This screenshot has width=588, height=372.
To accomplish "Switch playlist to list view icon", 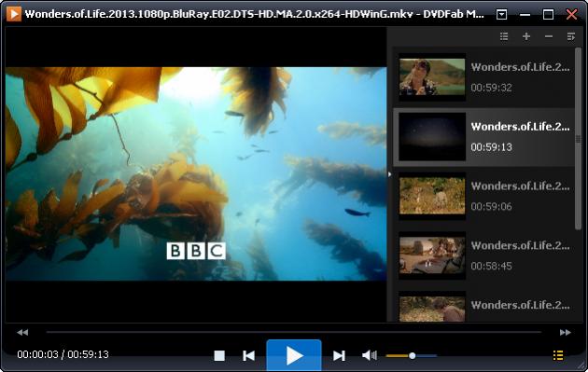I will [504, 36].
